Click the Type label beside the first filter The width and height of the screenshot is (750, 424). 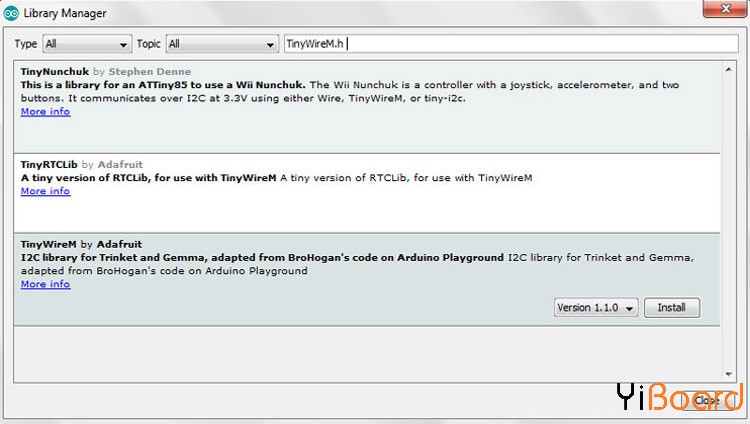click(x=26, y=44)
